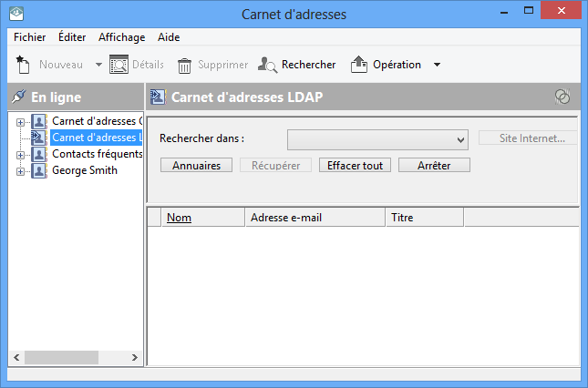Click the Rechercher person-search icon
Image resolution: width=588 pixels, height=388 pixels.
(267, 65)
